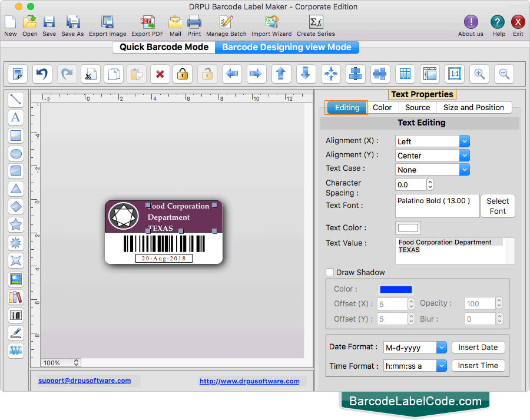Zoom in on the canvas
This screenshot has height=420, width=530.
[x=479, y=74]
